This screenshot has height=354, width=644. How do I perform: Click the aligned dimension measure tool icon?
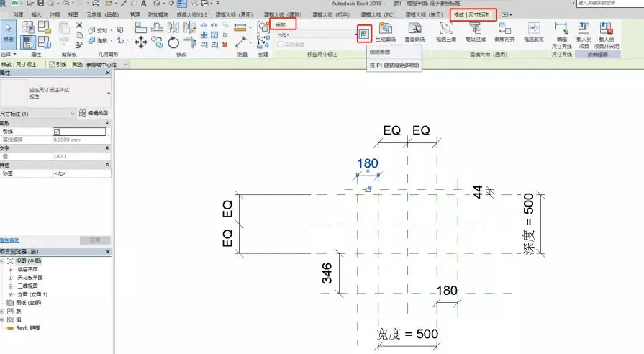(x=240, y=42)
